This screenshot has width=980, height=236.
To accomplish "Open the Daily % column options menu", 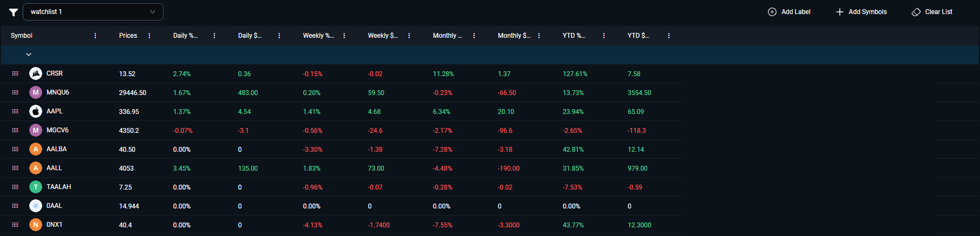I will pos(214,36).
